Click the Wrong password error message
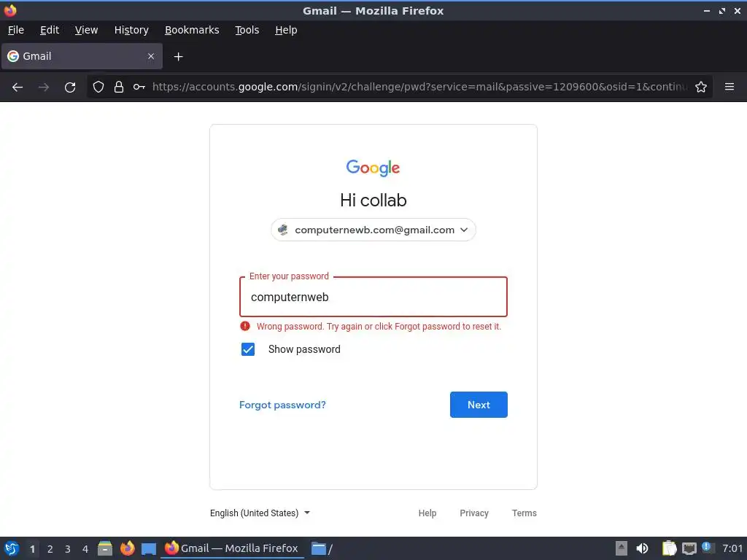Viewport: 747px width, 560px height. point(379,327)
